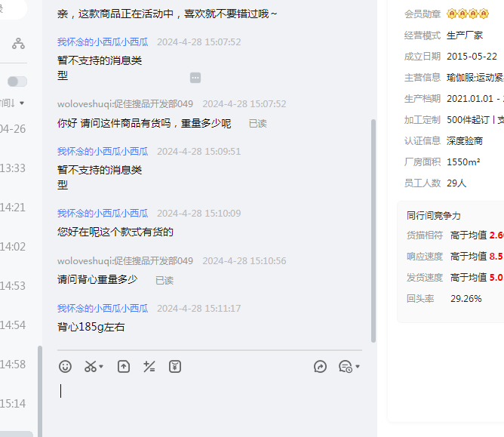Toggle the switch in left sidebar
The height and width of the screenshot is (437, 504).
click(17, 82)
